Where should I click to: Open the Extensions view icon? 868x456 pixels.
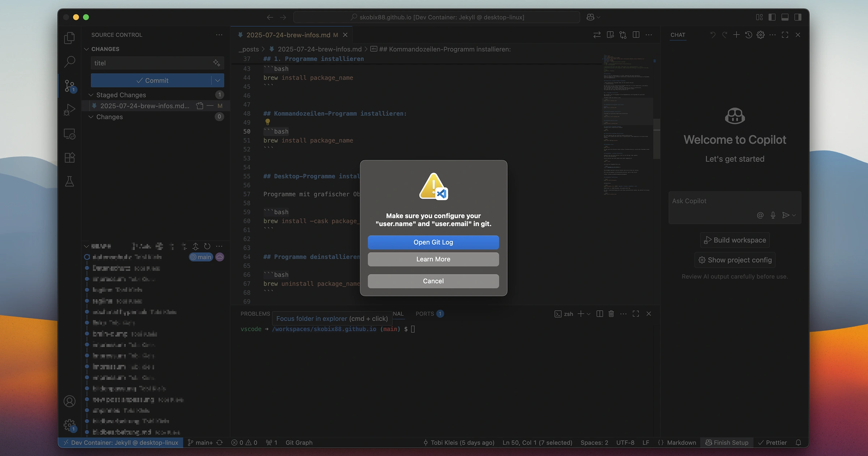[69, 157]
